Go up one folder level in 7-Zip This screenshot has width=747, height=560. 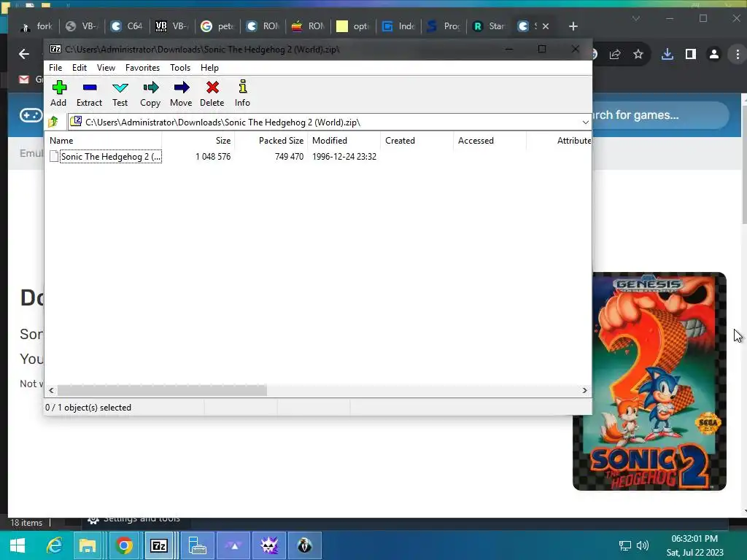pos(53,122)
